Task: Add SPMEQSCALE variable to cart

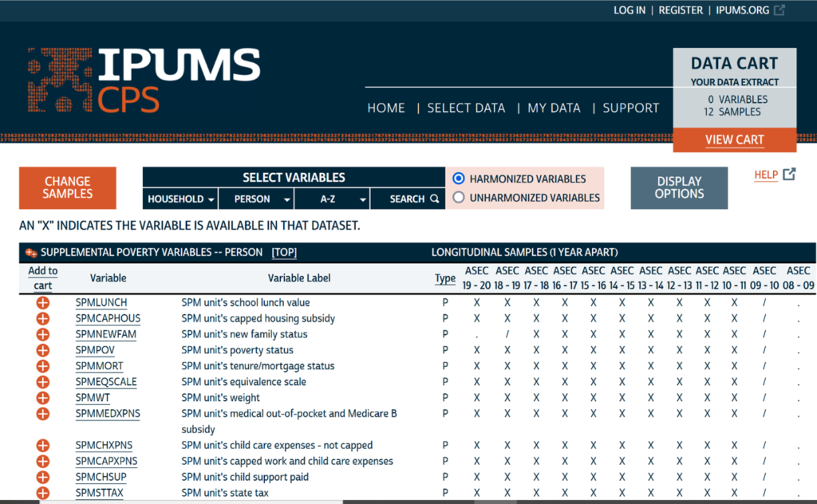Action: click(43, 382)
